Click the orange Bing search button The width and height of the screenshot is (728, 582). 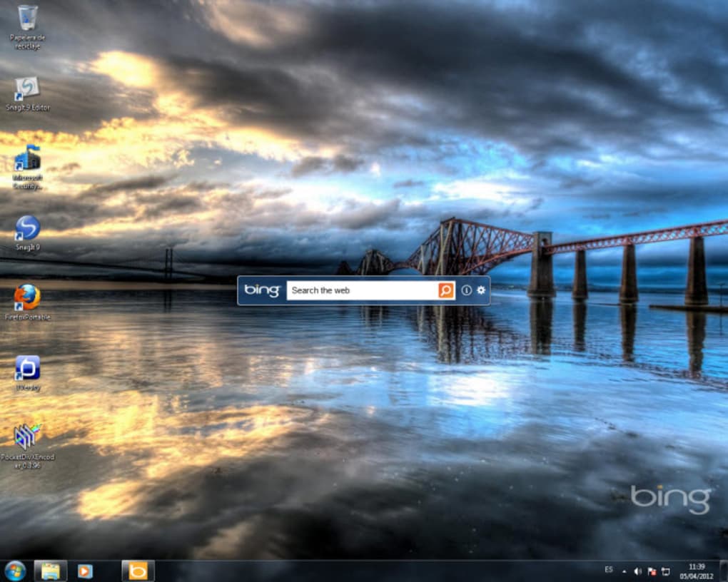[x=445, y=290]
